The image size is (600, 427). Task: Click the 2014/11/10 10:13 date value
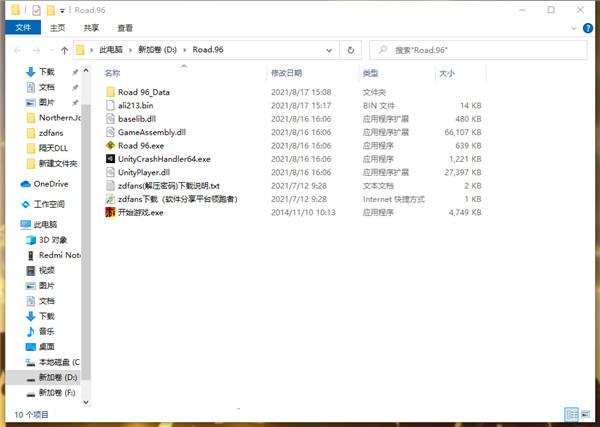point(303,213)
